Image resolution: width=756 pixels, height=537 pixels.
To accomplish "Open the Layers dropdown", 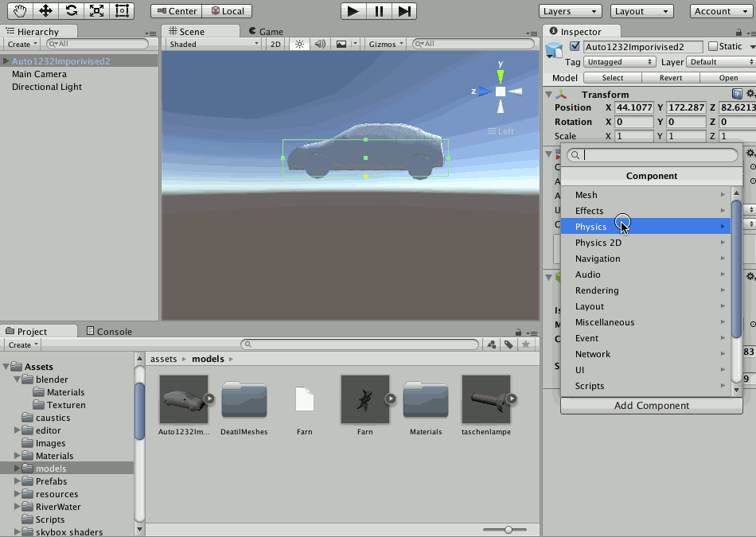I will pos(570,11).
